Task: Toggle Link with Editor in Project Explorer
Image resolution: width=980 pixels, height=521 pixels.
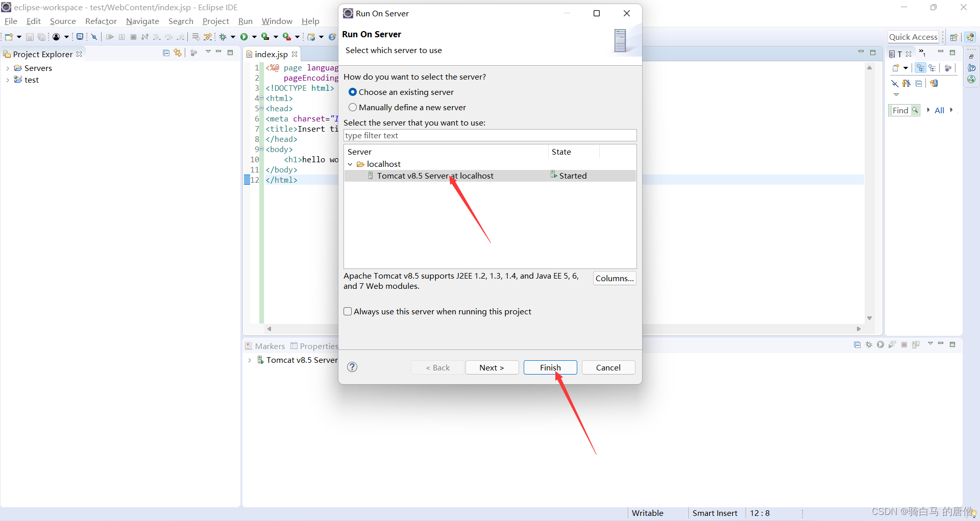Action: (x=178, y=53)
